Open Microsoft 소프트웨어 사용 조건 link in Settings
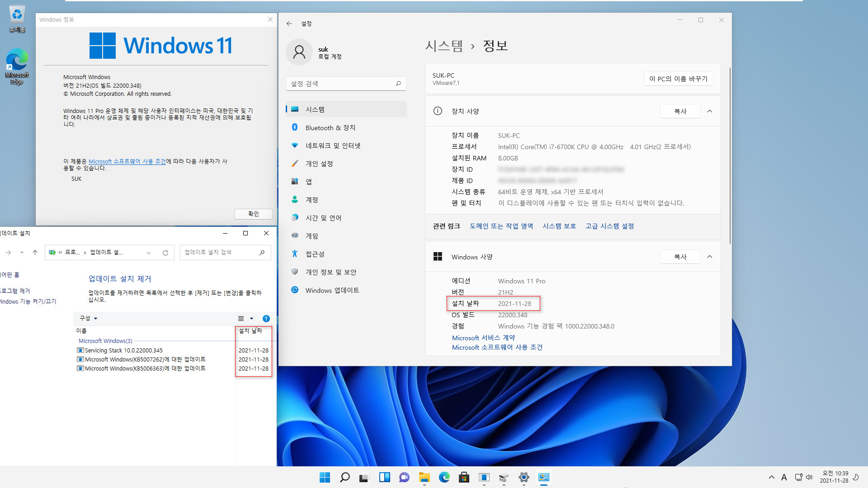This screenshot has width=868, height=488. (497, 347)
